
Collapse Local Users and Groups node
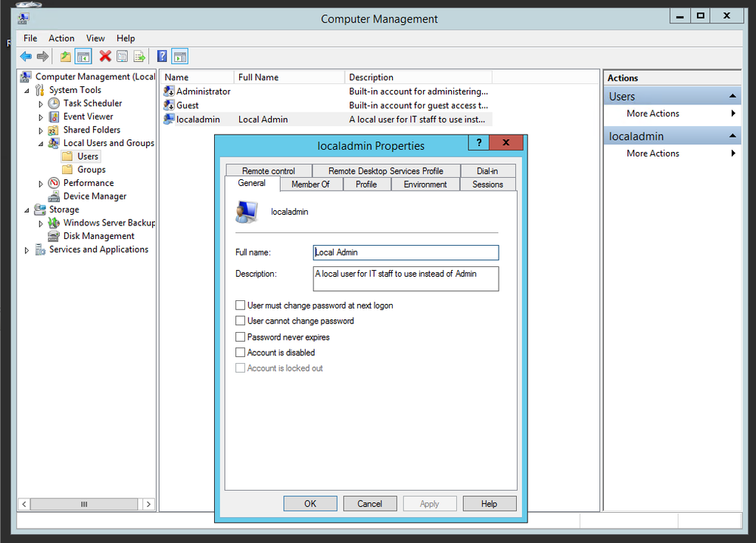(x=41, y=144)
